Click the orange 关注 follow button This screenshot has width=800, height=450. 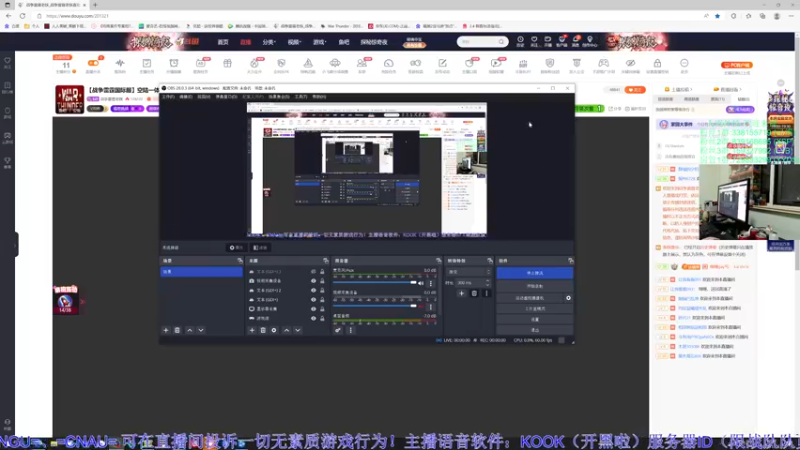[635, 90]
